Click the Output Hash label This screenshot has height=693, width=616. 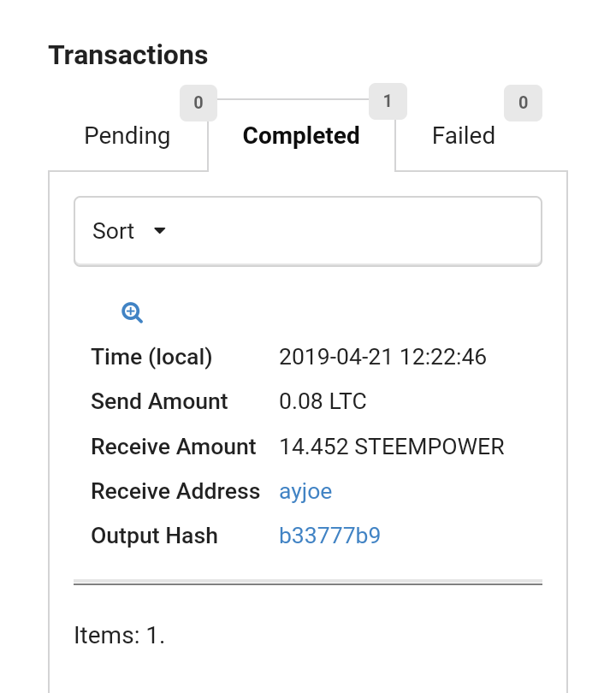[154, 536]
